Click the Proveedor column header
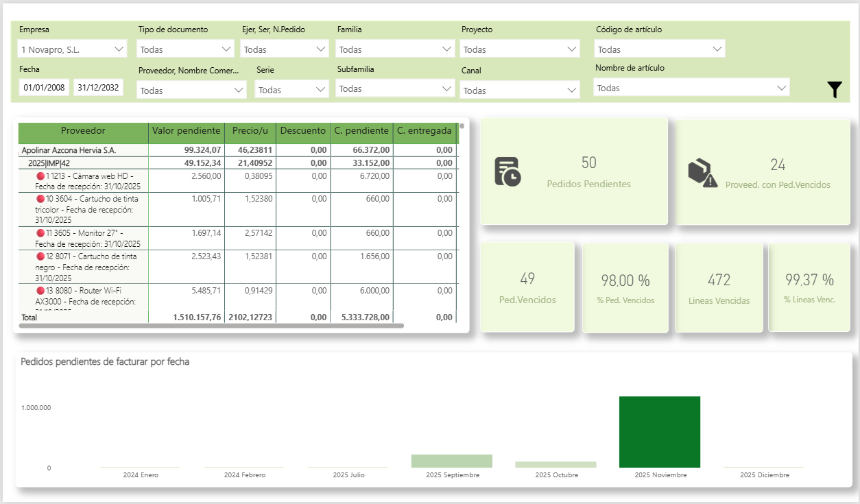This screenshot has height=504, width=860. click(83, 131)
